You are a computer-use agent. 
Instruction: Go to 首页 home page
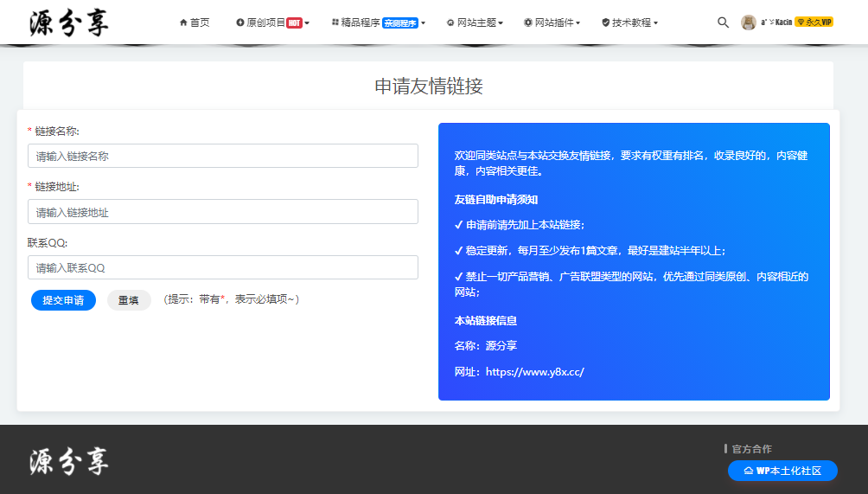[x=199, y=22]
